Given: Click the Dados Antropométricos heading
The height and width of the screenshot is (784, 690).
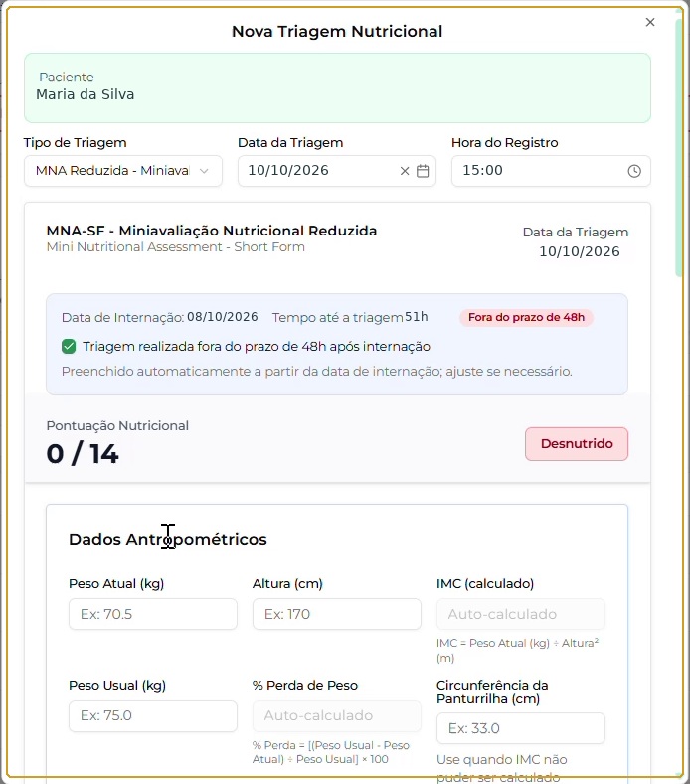Looking at the screenshot, I should [x=168, y=539].
